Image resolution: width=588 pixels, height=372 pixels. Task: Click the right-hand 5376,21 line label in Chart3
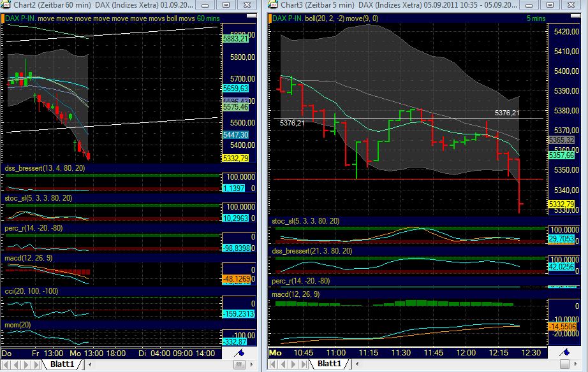coord(507,113)
